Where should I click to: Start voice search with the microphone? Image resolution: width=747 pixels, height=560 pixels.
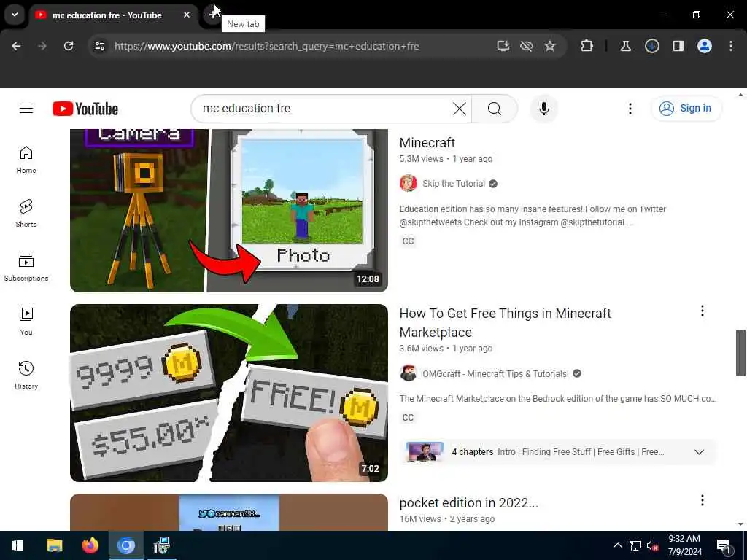pos(544,109)
